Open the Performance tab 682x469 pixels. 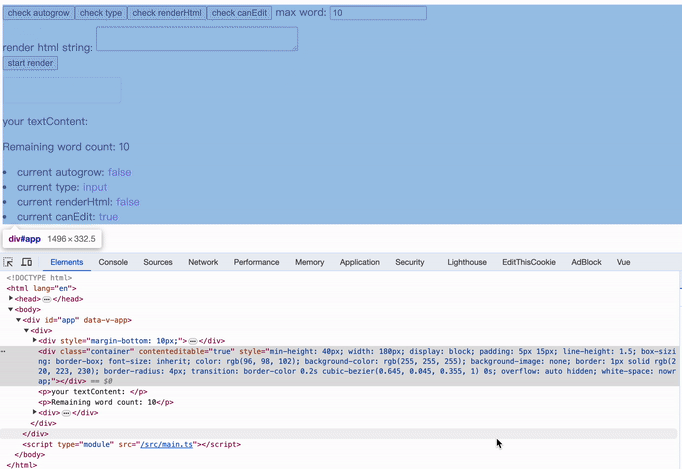pos(256,262)
